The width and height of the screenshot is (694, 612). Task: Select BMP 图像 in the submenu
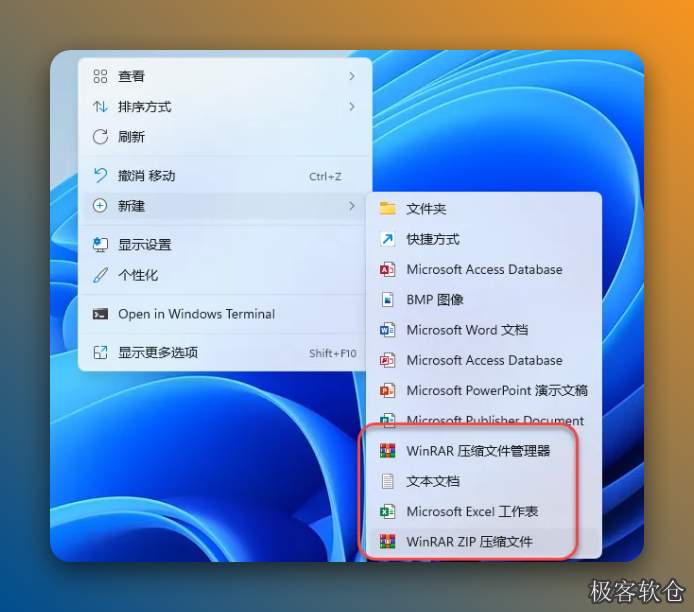484,300
